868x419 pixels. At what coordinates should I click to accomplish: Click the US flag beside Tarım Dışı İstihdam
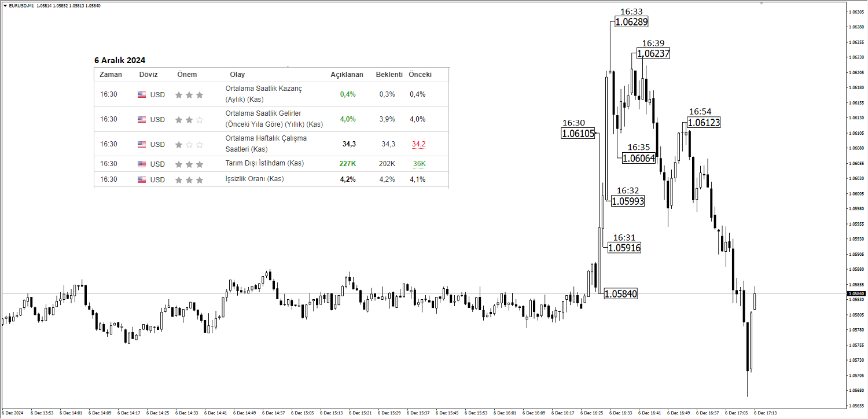(x=142, y=164)
